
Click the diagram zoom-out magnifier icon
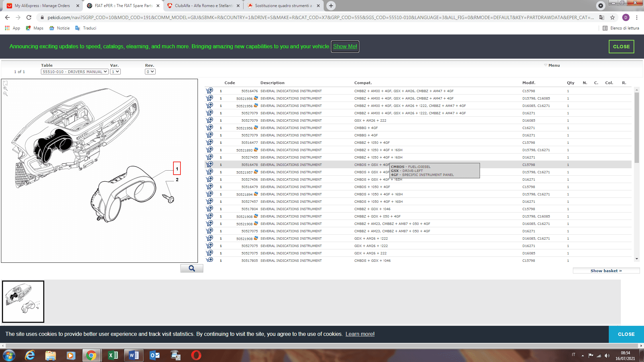pyautogui.click(x=5, y=94)
